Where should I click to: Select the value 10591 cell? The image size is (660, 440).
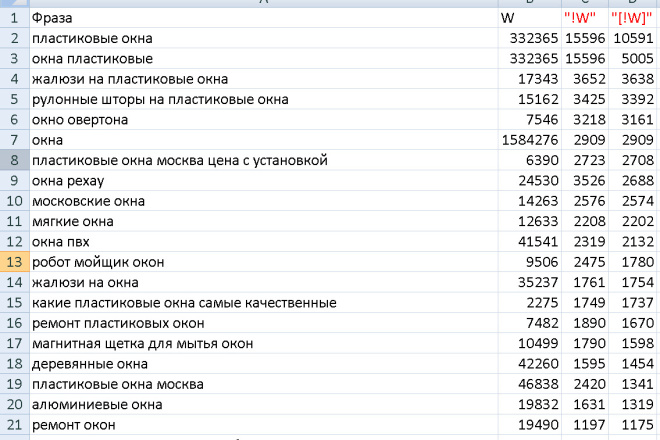pyautogui.click(x=634, y=38)
